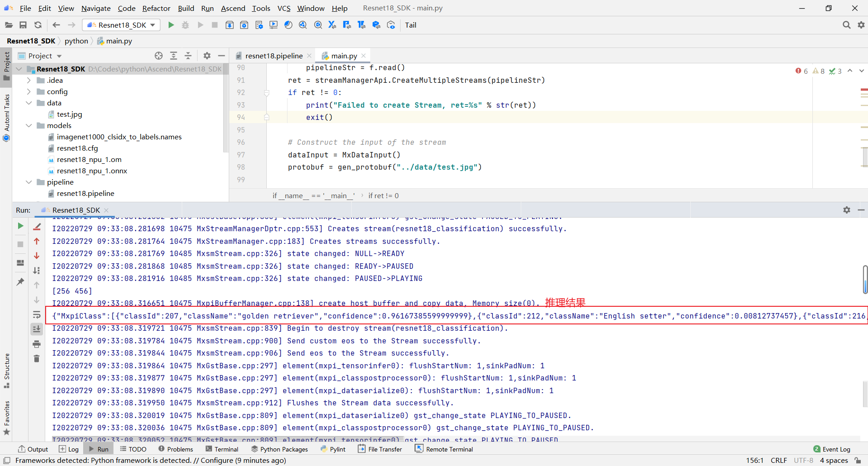Open the project folder icon in the toolbar

pos(9,25)
